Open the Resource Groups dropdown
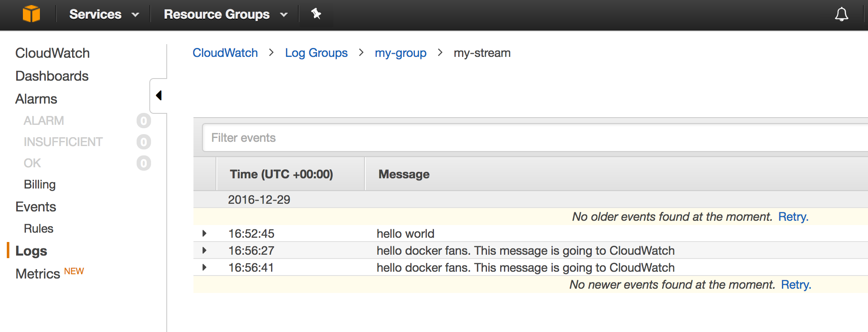 (x=225, y=14)
